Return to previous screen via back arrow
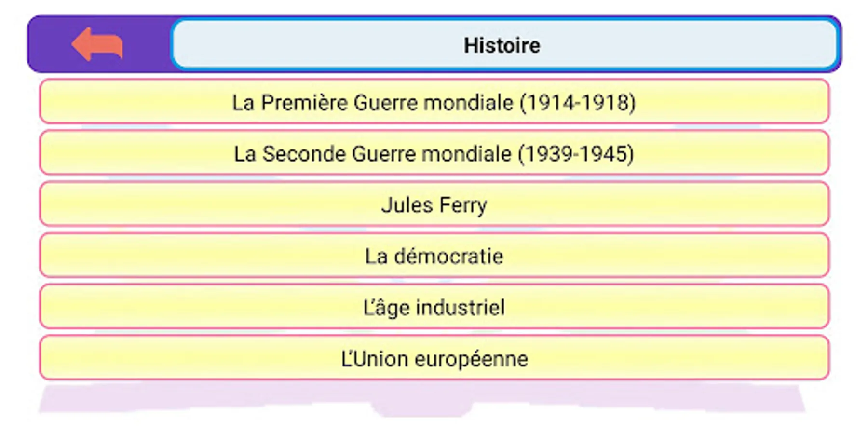The width and height of the screenshot is (868, 434). (97, 44)
